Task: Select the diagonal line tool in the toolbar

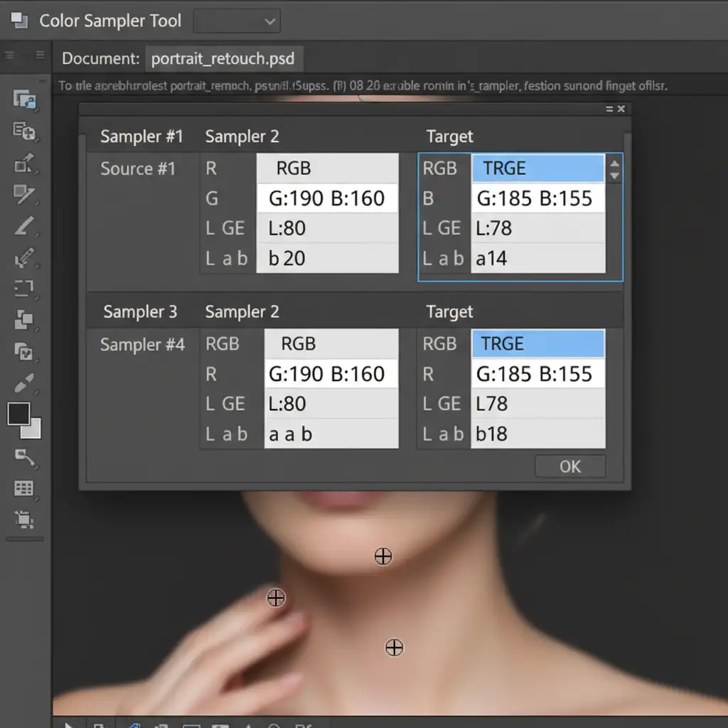Action: point(24,226)
